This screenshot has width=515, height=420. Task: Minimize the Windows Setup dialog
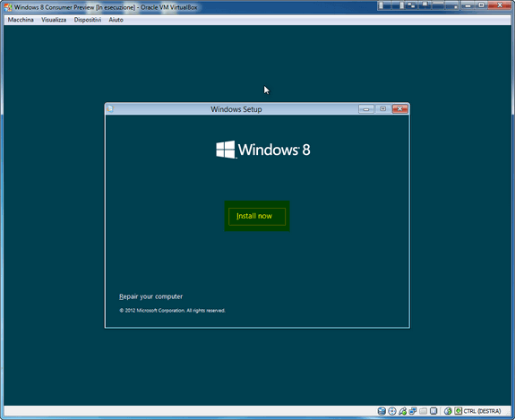(x=366, y=108)
